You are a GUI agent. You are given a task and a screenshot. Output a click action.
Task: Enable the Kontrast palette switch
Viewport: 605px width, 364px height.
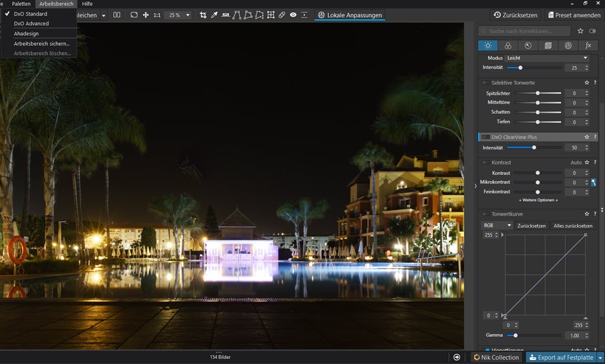[485, 162]
